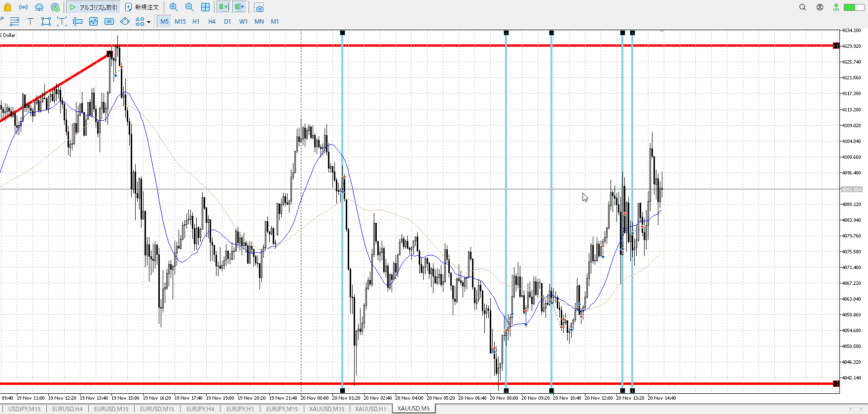Toggle the アルゴリズム取引 algo trading button

coord(93,7)
